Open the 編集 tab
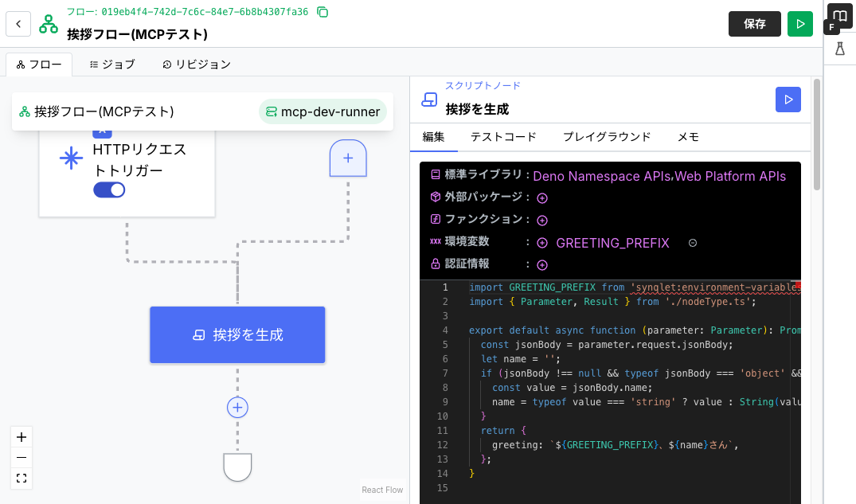Viewport: 856px width, 504px height. (x=433, y=136)
